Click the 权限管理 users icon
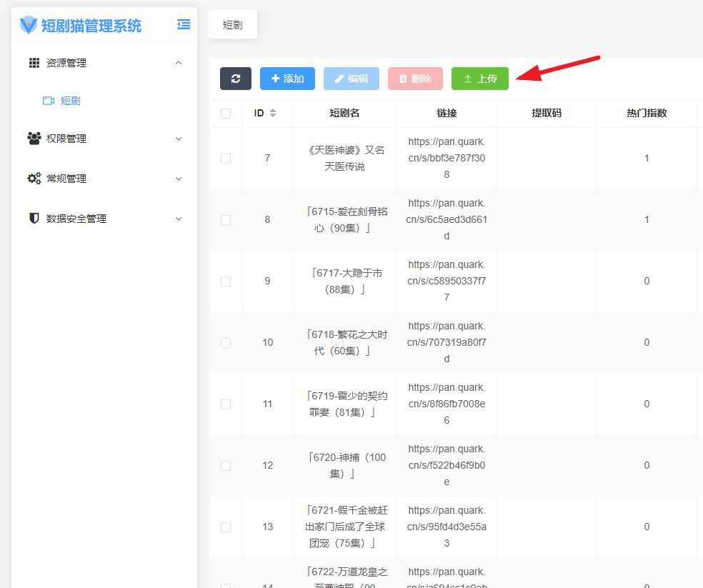Viewport: 703px width, 588px height. click(34, 139)
